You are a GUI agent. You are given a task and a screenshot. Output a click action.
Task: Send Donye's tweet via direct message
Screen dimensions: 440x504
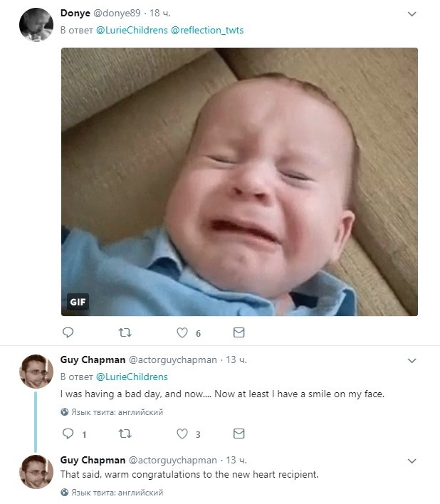tap(239, 332)
